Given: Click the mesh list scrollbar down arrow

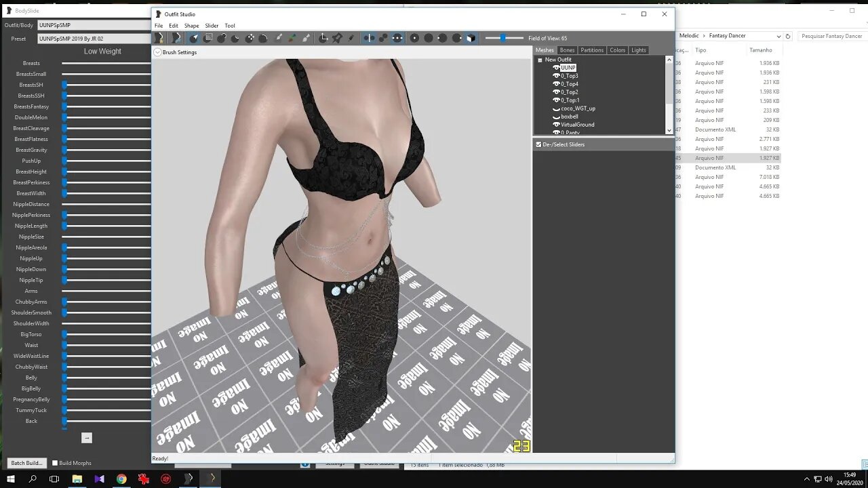Looking at the screenshot, I should [x=669, y=130].
